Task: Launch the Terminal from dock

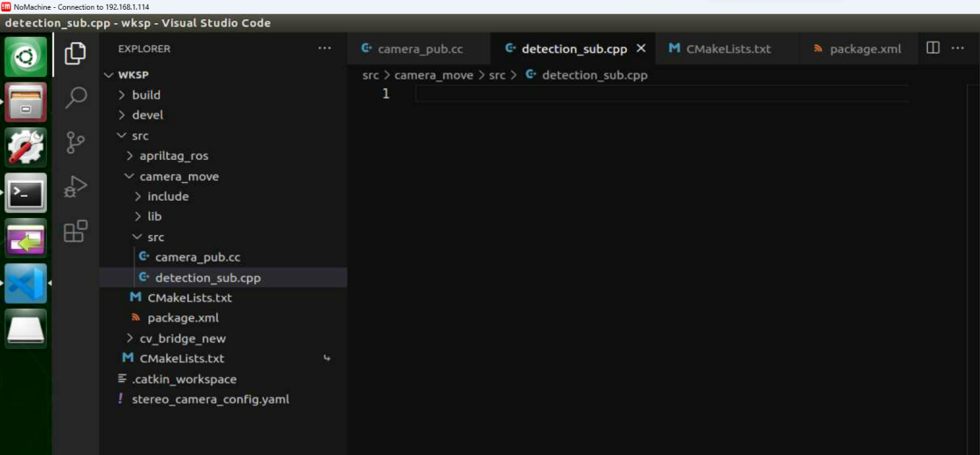Action: (x=26, y=193)
